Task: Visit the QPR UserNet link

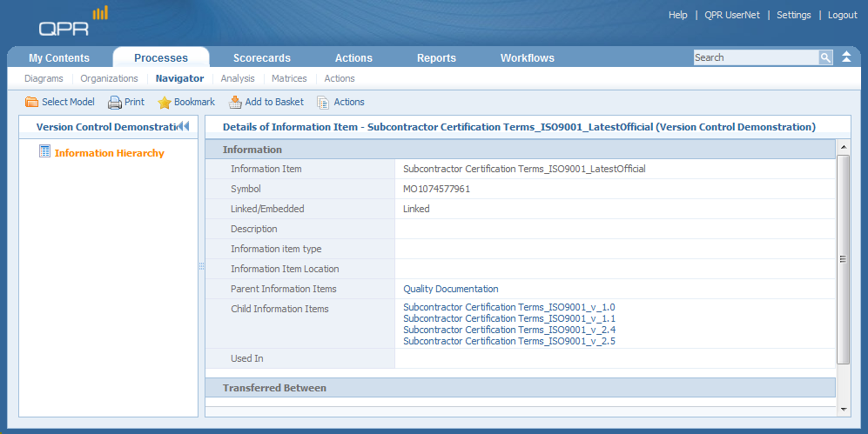Action: coord(732,15)
